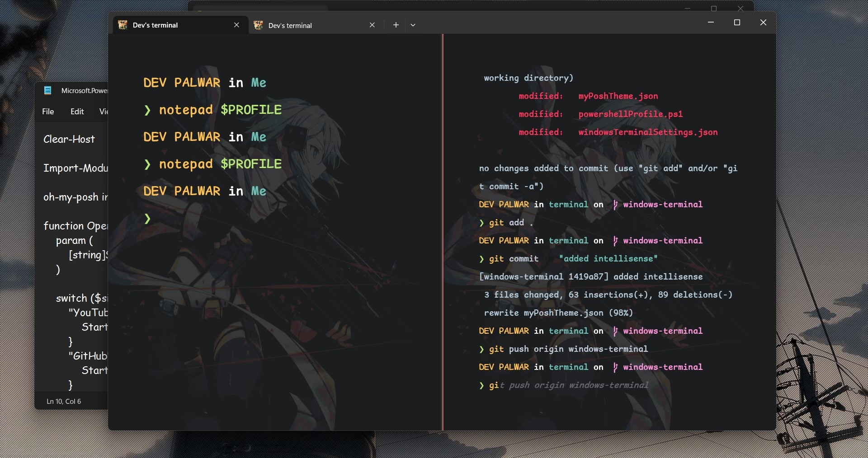Open the Edit menu in Notepad
868x458 pixels.
[x=77, y=112]
